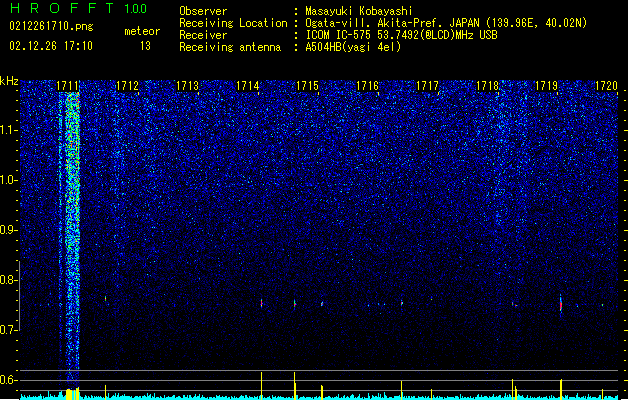Viewport: 629px width, 400px height.
Task: Click the 1715 time marker
Action: (x=307, y=86)
